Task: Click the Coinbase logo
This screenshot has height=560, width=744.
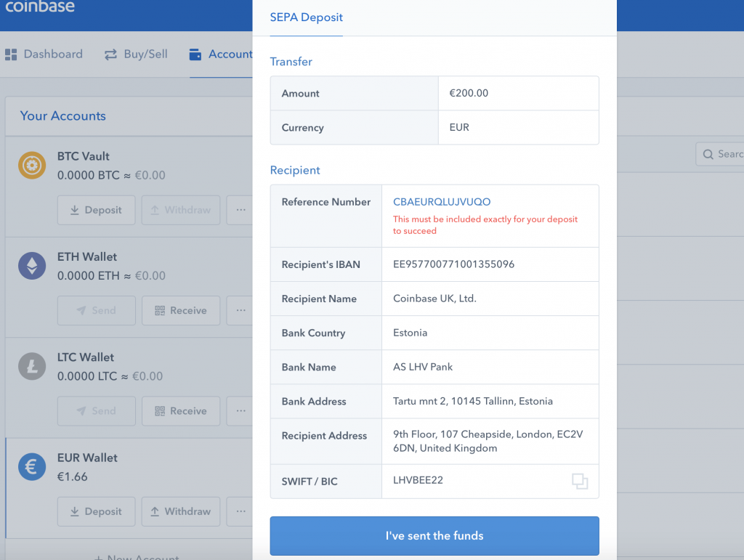Action: point(40,6)
